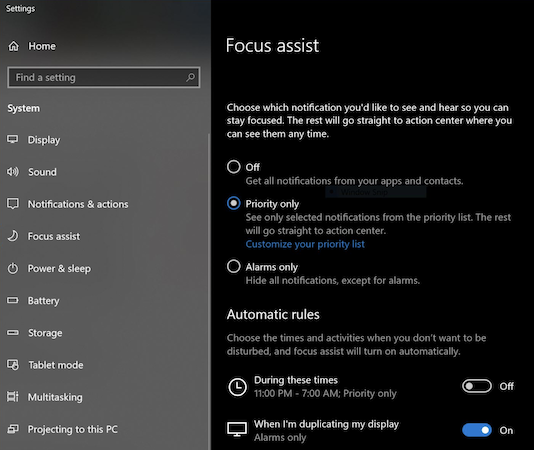Click the Tablet mode icon
Screen dimensions: 534x450
[13, 364]
